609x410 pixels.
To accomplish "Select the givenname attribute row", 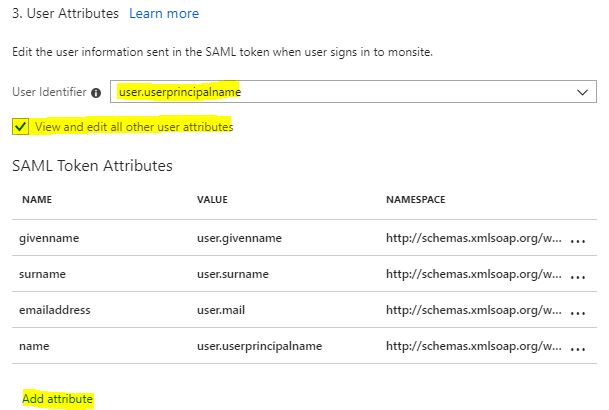I will (x=49, y=238).
